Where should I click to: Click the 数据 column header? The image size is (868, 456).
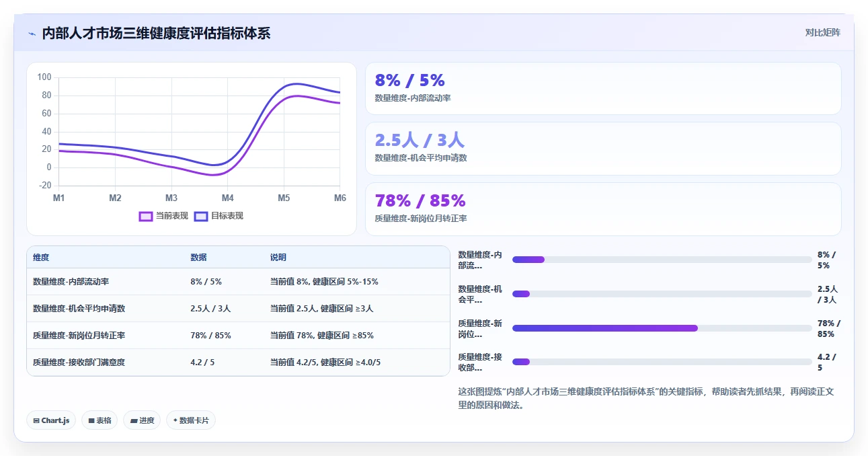(199, 258)
